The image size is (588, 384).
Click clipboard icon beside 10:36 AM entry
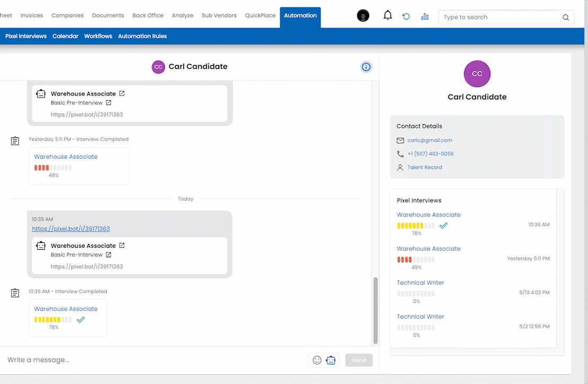point(15,293)
